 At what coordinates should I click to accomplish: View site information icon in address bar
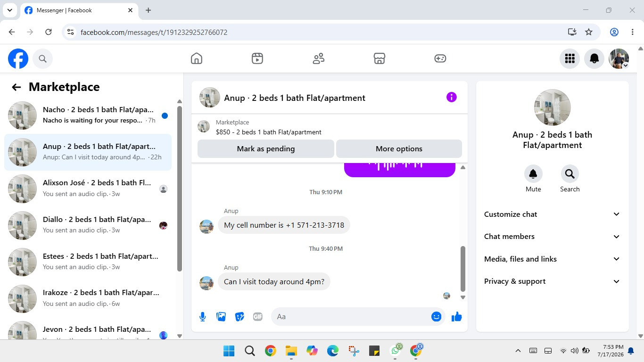tap(70, 32)
